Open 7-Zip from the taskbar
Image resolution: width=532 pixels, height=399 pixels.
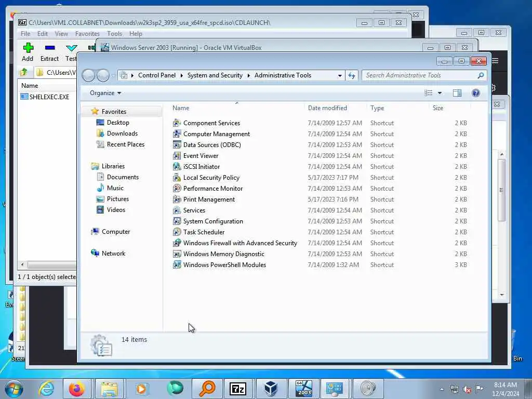pos(238,389)
